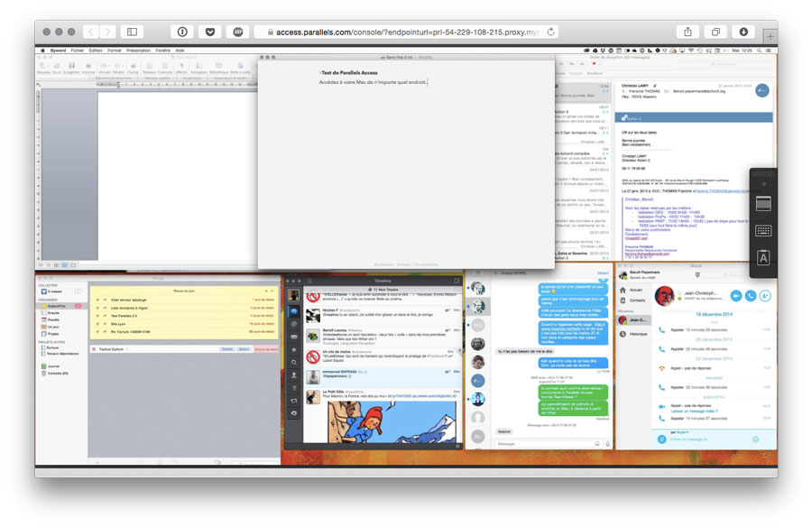Click the Parallels Access letter A icon
Viewport: 812px width, 527px height.
(x=763, y=257)
